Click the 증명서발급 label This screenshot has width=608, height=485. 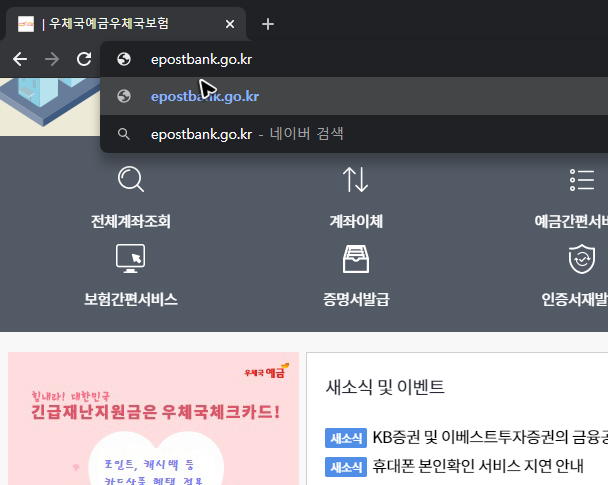[x=356, y=299]
